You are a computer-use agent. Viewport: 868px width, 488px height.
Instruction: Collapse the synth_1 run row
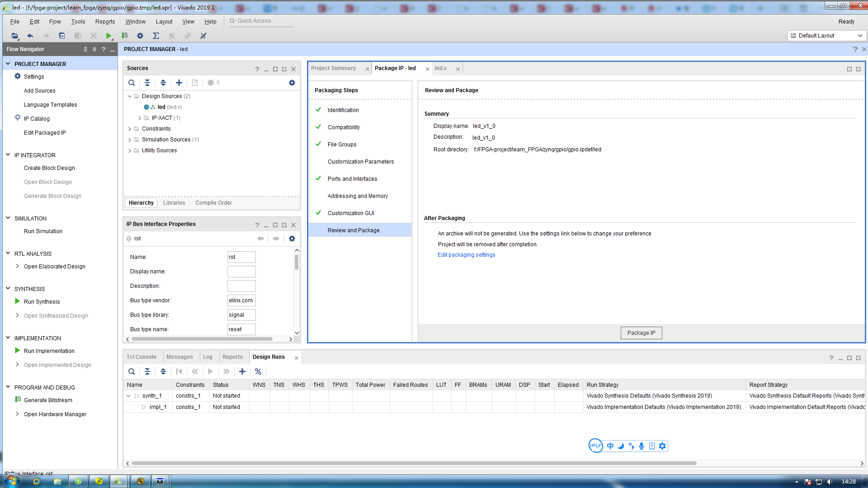[129, 396]
